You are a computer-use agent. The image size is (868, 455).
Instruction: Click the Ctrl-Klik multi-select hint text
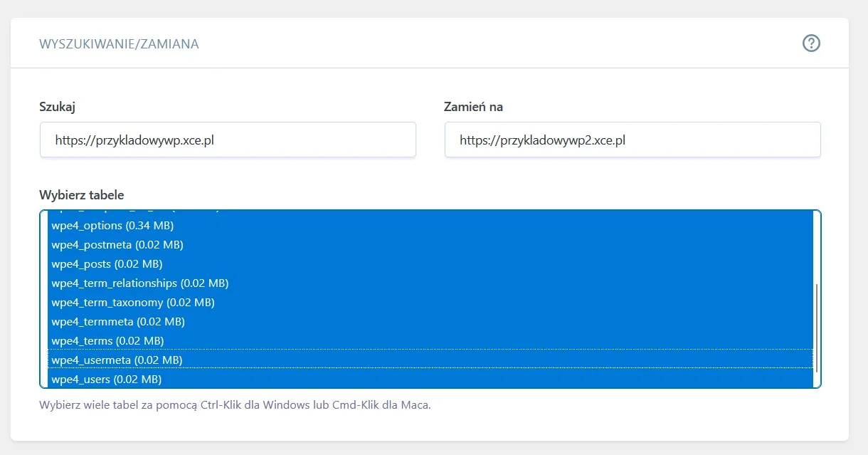235,405
